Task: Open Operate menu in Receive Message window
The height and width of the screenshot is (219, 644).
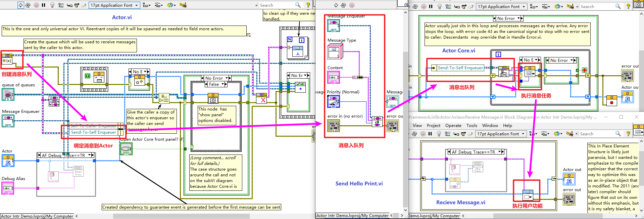Action: [x=453, y=125]
